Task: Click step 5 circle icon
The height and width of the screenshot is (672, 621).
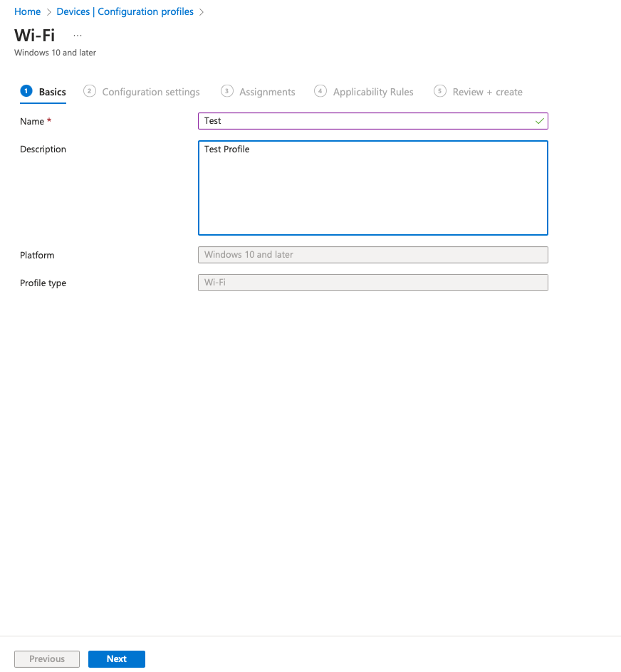Action: point(439,91)
